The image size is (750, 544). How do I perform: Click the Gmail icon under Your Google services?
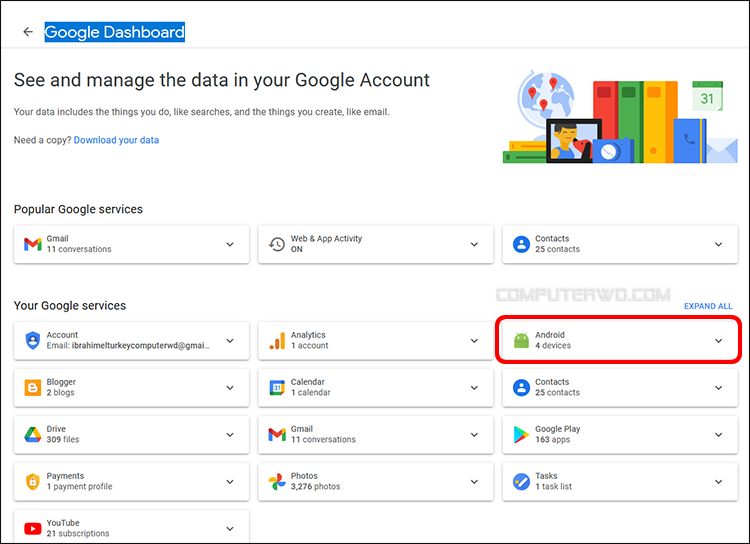coord(277,434)
